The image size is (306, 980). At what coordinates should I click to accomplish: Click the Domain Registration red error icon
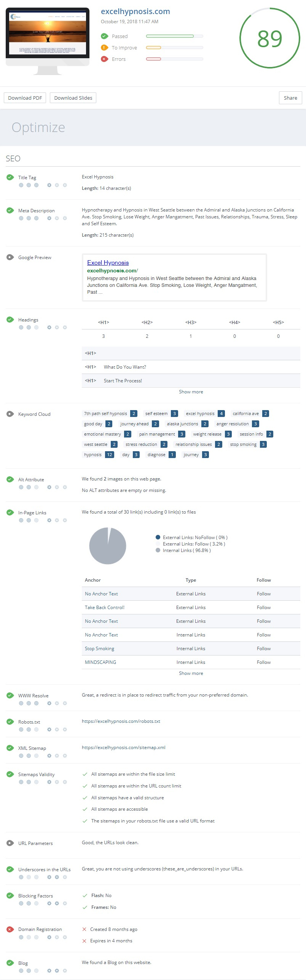coord(10,929)
